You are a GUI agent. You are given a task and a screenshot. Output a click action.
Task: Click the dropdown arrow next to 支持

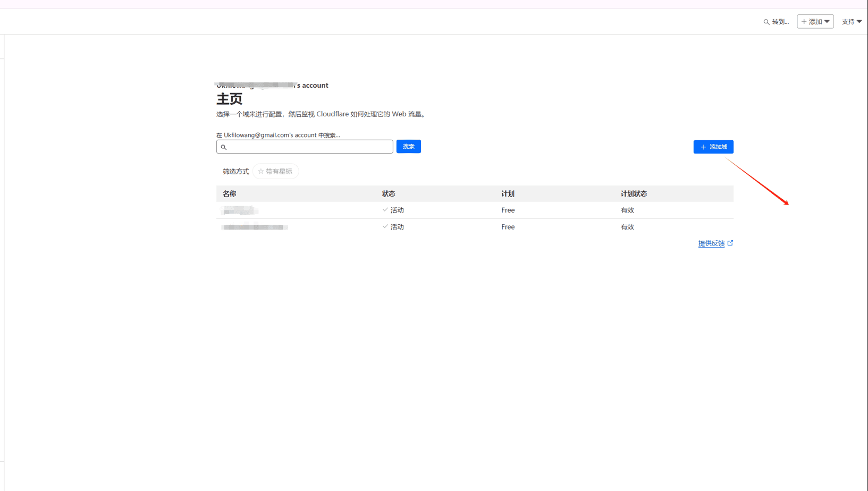859,21
